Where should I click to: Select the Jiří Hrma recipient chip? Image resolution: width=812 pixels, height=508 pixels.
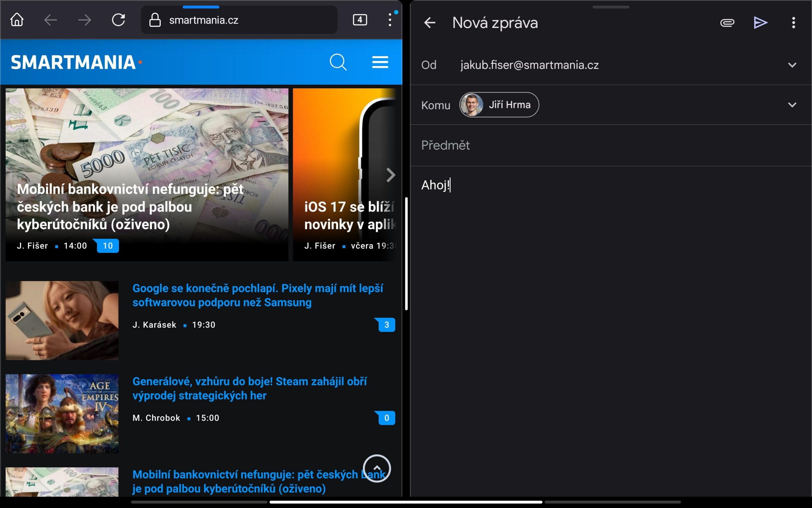tap(499, 105)
